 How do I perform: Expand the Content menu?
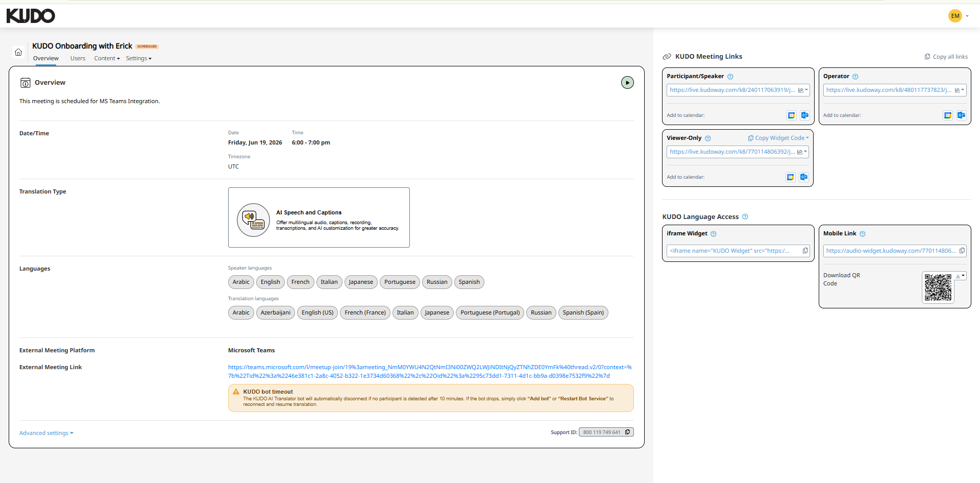(107, 58)
